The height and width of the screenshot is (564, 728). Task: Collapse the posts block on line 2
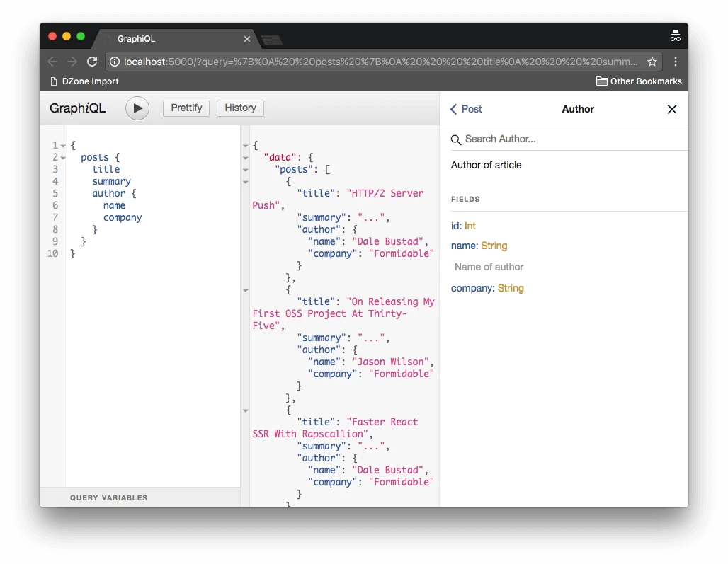(63, 159)
